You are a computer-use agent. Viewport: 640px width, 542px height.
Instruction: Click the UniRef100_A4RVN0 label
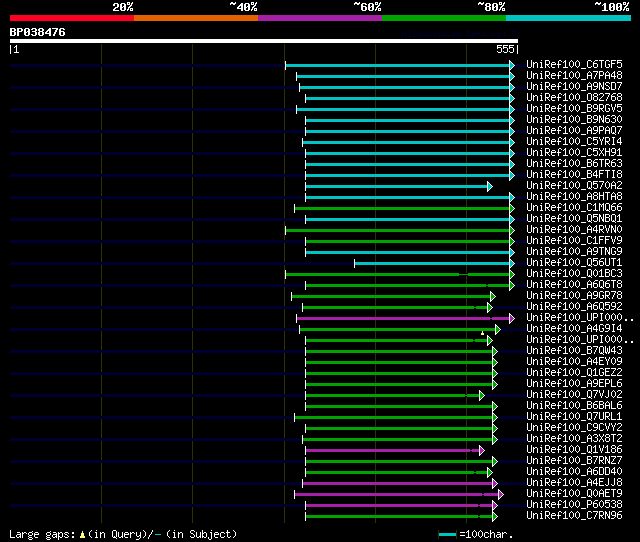pyautogui.click(x=574, y=230)
